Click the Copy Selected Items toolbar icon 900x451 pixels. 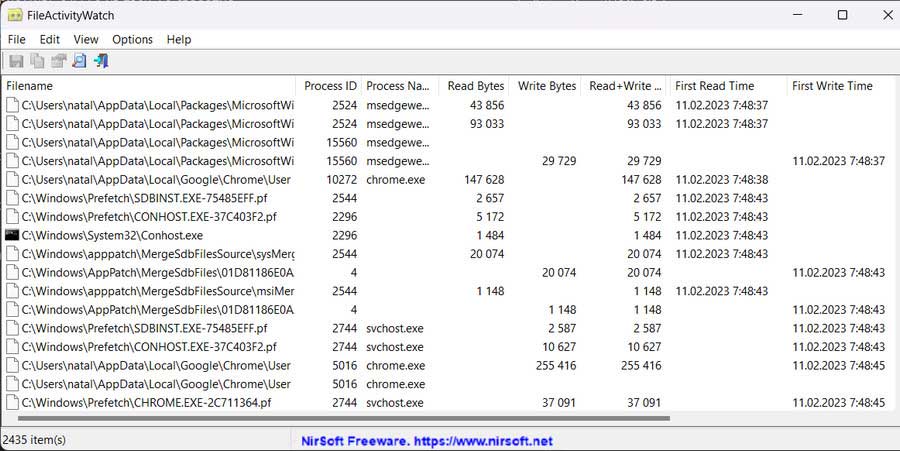(x=37, y=61)
